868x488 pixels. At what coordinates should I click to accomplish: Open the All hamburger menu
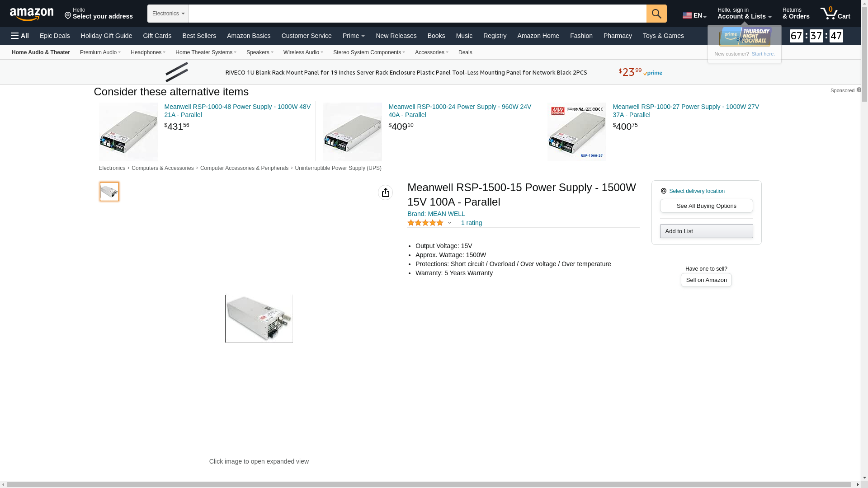(20, 36)
